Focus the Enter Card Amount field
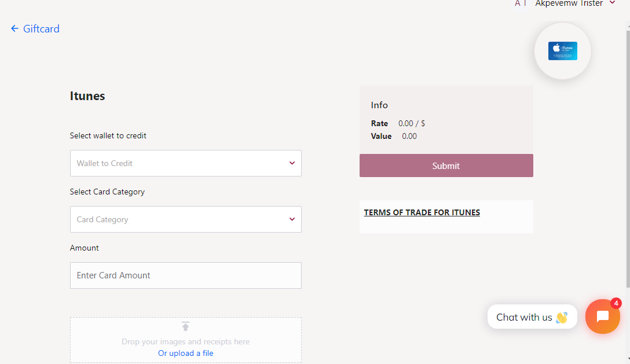The image size is (630, 364). tap(185, 275)
